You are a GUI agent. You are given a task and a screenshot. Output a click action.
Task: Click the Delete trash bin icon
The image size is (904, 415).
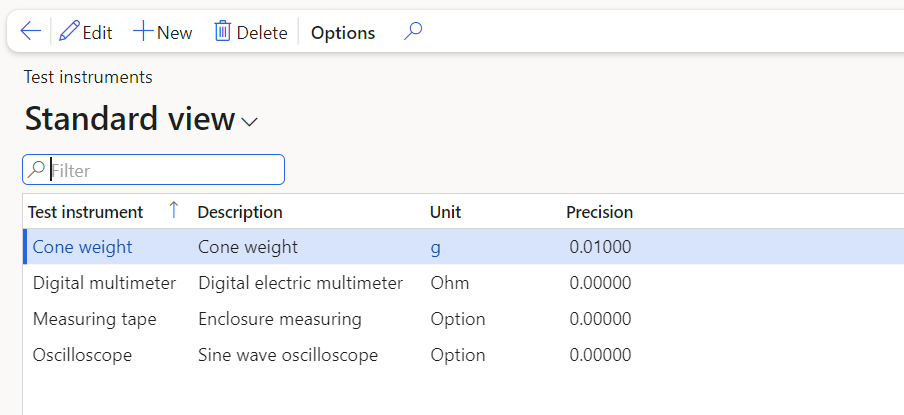[223, 32]
